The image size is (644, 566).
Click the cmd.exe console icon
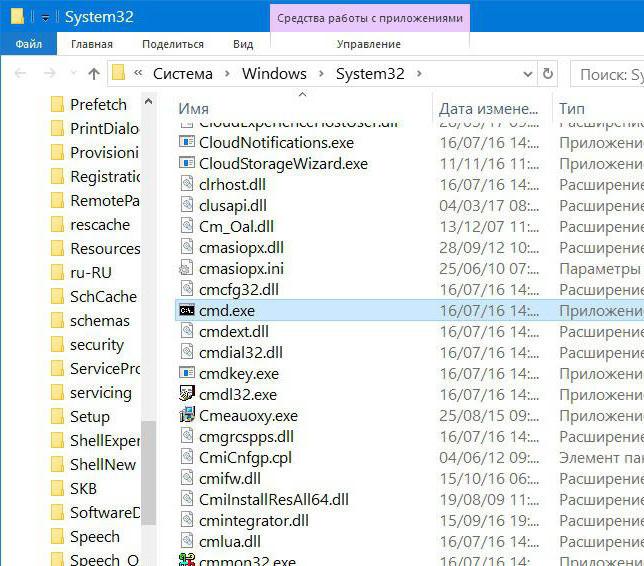click(x=187, y=311)
